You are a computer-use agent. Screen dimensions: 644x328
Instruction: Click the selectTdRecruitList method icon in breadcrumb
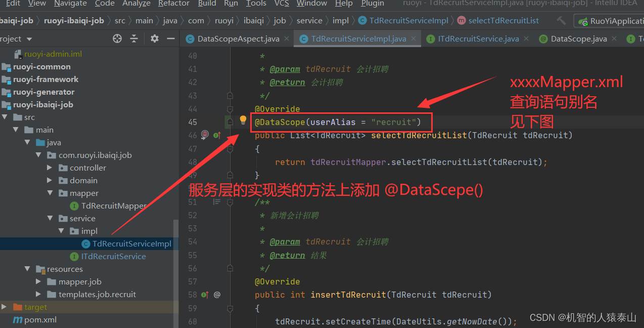(x=461, y=21)
